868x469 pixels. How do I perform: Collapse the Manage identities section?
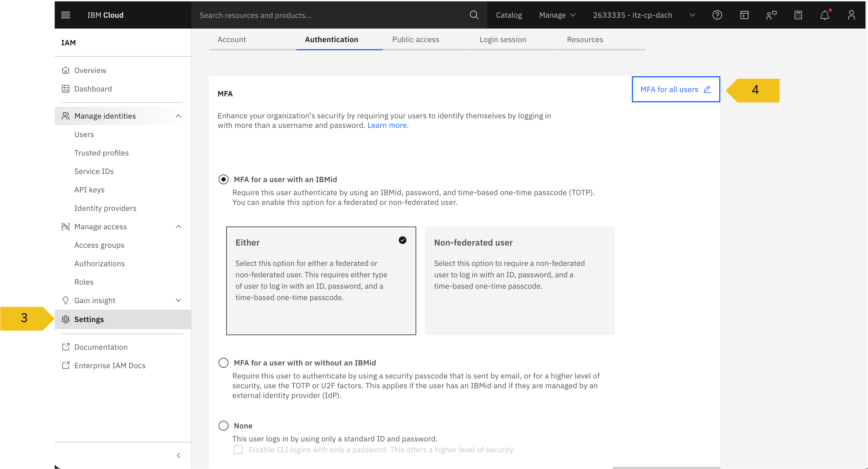(x=178, y=116)
